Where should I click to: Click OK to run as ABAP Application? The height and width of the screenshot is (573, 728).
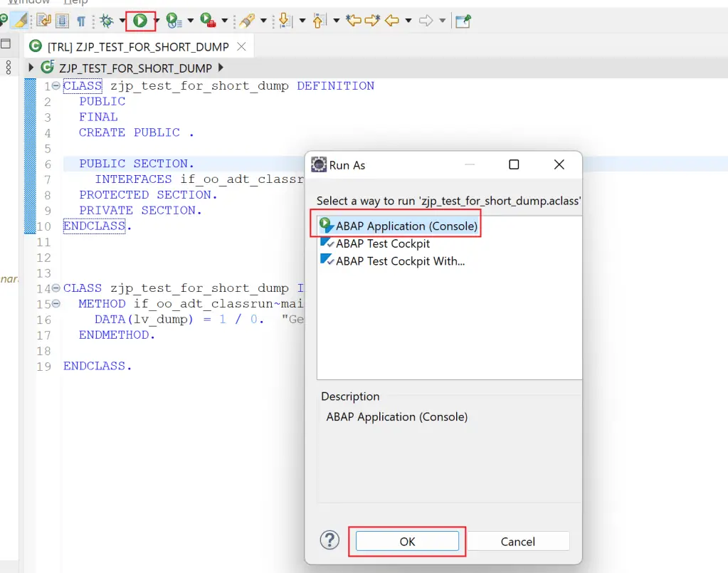[x=406, y=541]
